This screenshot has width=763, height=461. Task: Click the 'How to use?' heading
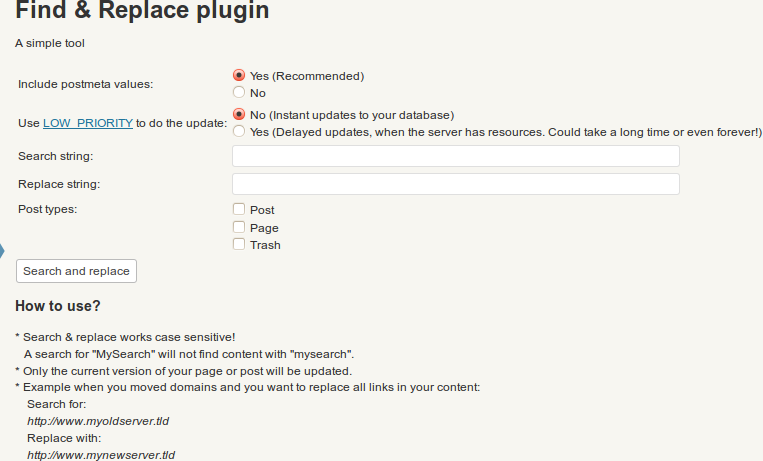58,306
